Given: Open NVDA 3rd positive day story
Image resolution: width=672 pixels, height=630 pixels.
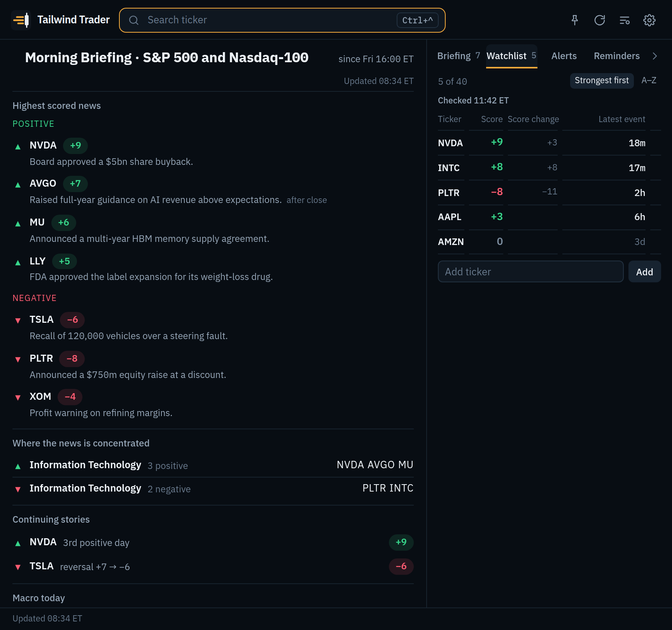Looking at the screenshot, I should (x=213, y=542).
